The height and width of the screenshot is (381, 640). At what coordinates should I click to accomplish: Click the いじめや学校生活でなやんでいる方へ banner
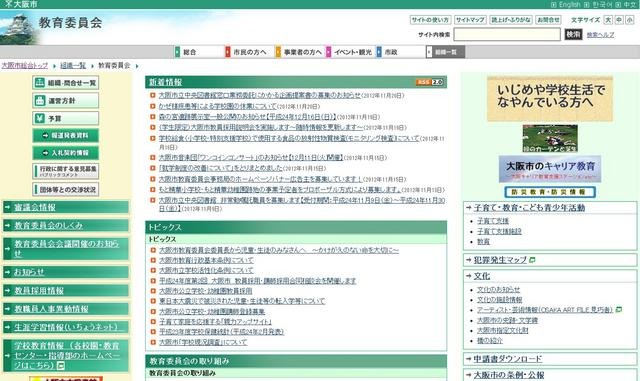pos(550,98)
